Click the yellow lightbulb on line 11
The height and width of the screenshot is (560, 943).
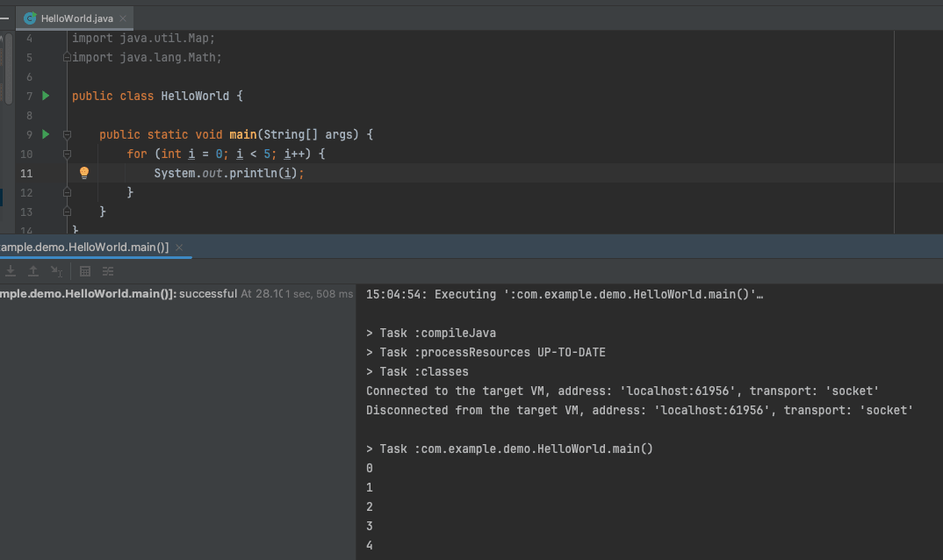pyautogui.click(x=84, y=173)
